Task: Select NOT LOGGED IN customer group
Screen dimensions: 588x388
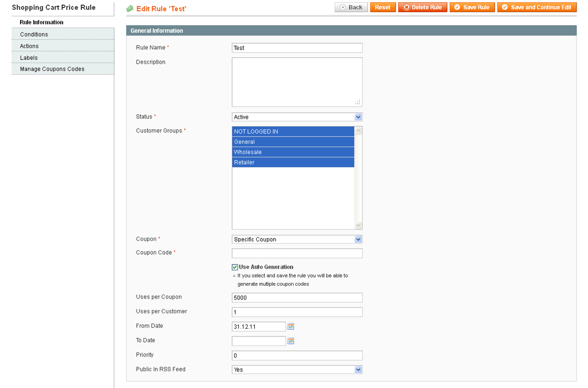Action: click(293, 131)
